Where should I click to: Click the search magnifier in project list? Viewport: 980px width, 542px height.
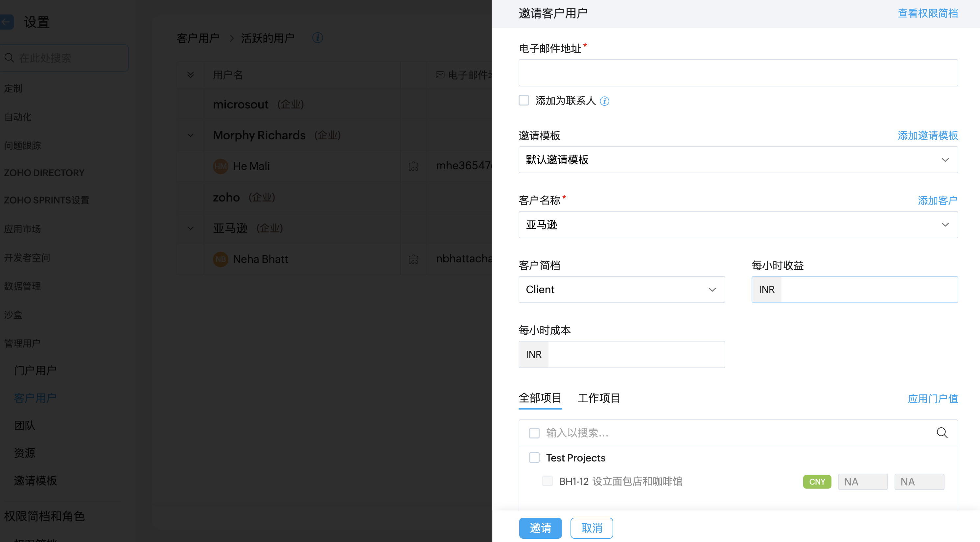click(x=942, y=433)
